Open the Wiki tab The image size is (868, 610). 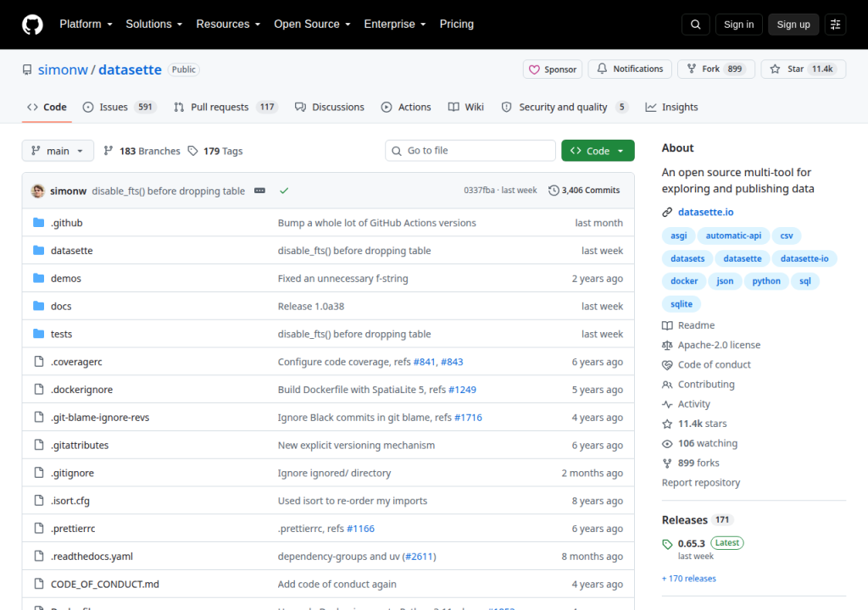point(465,107)
